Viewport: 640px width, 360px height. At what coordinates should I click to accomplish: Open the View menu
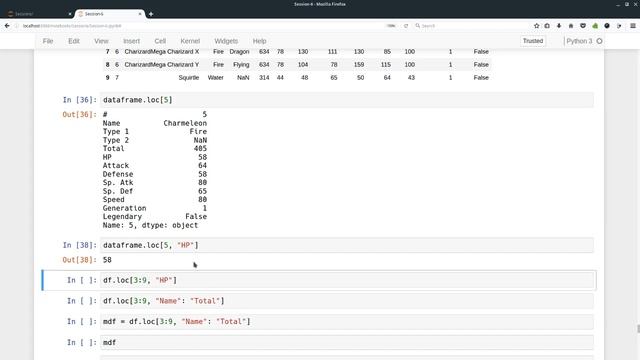point(101,41)
